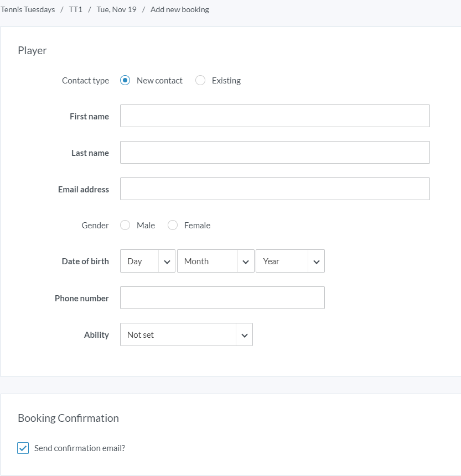Uncheck the Send confirmation email checkbox

point(23,448)
